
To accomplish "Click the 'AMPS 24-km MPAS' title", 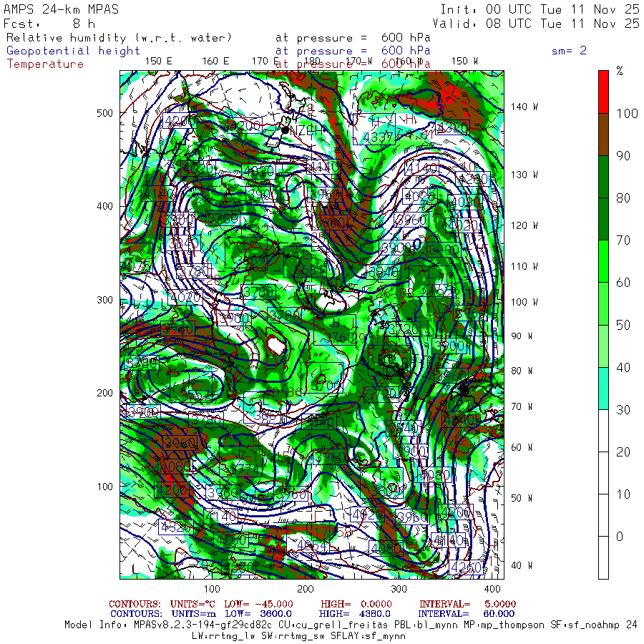I will [x=62, y=9].
